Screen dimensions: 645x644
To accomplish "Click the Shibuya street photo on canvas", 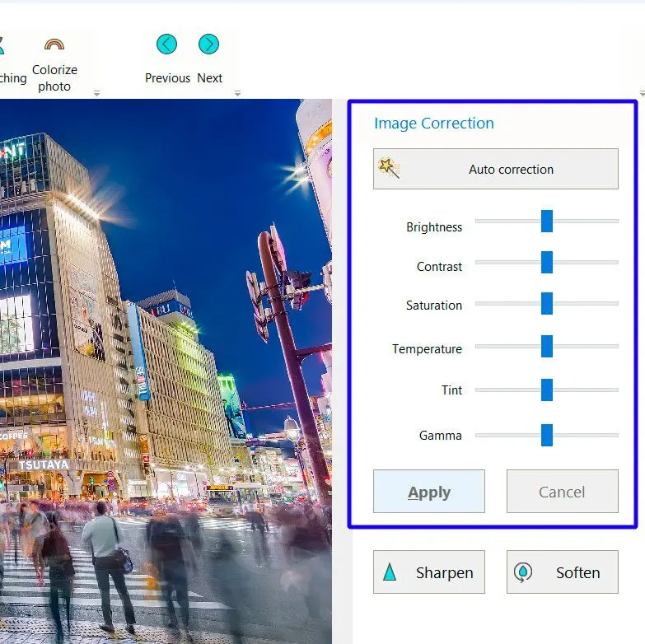I will [x=165, y=371].
